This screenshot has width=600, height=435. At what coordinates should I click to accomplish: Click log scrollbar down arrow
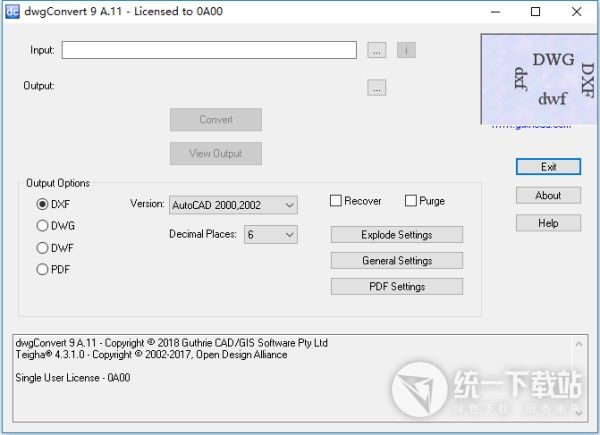[x=579, y=412]
